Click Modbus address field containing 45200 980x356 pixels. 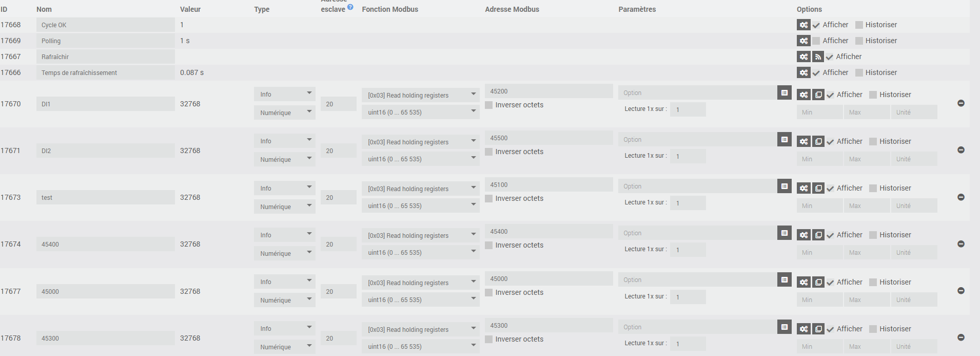548,91
